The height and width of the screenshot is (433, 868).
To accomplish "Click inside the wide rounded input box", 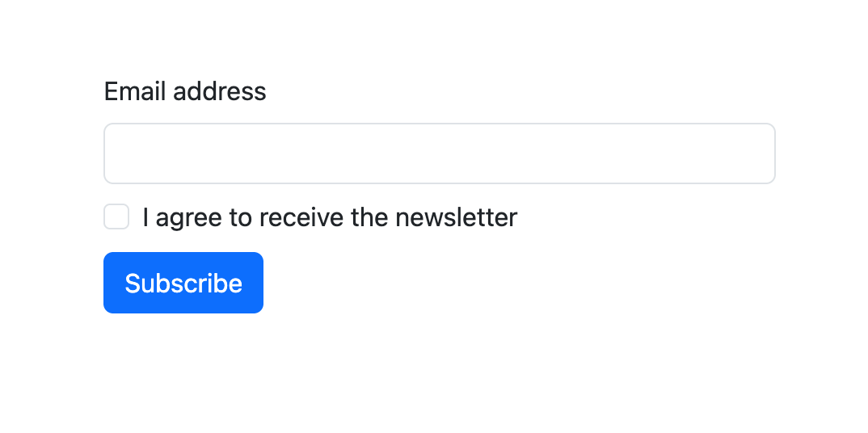I will coord(439,153).
